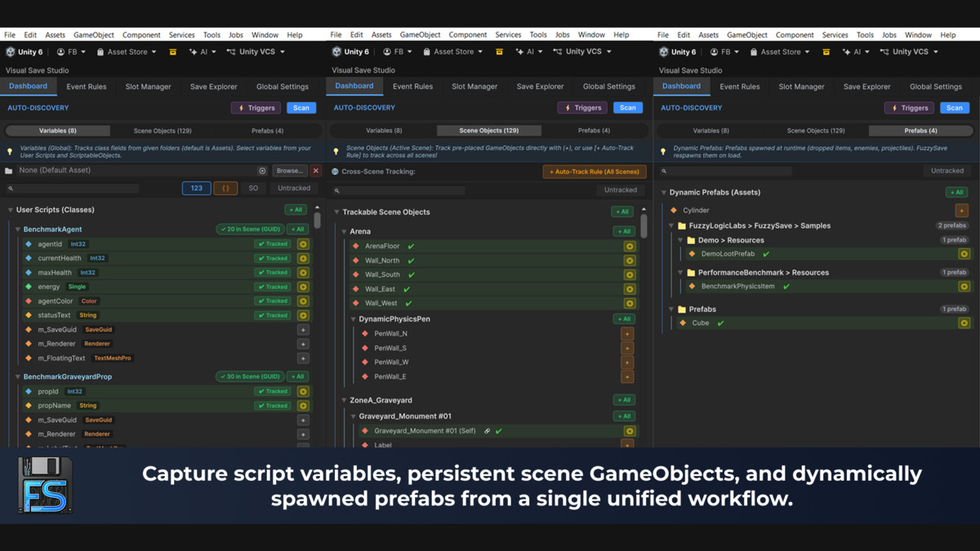Toggle Tracked badge on agentId
Viewport: 980px width, 551px height.
pyautogui.click(x=273, y=244)
